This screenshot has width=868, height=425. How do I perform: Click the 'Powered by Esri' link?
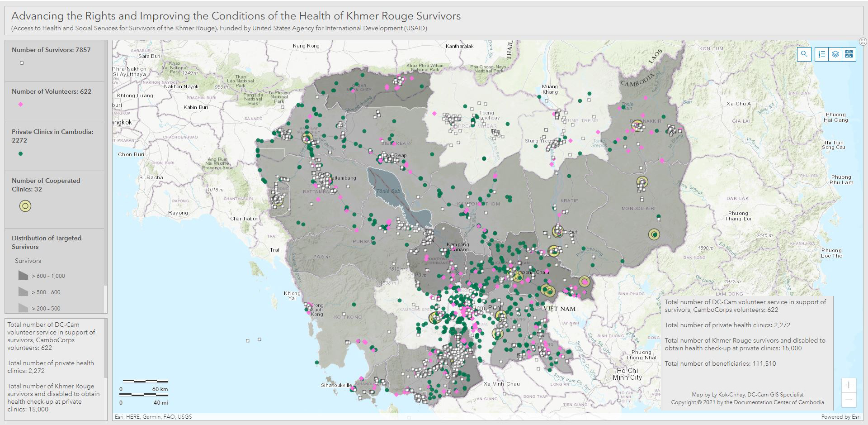click(x=840, y=417)
